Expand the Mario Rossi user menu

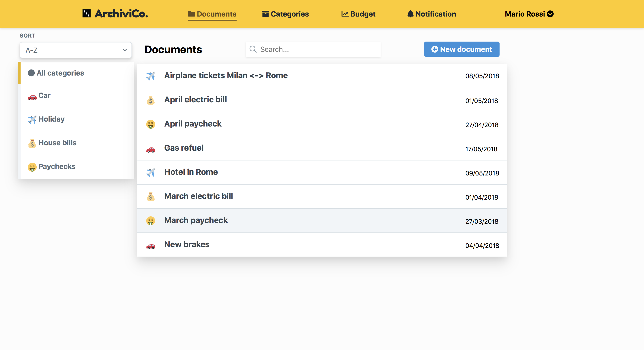tap(529, 14)
